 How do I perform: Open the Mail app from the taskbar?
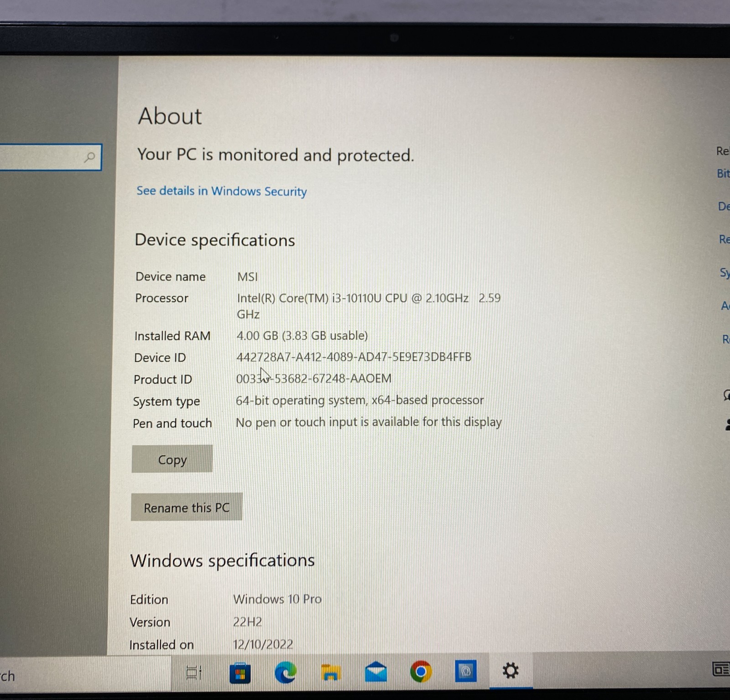(376, 672)
